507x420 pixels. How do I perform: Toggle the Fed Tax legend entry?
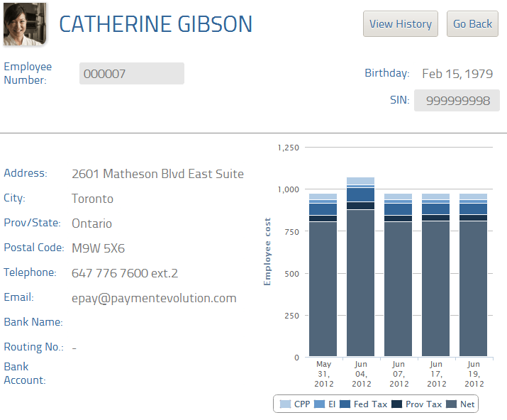click(363, 404)
